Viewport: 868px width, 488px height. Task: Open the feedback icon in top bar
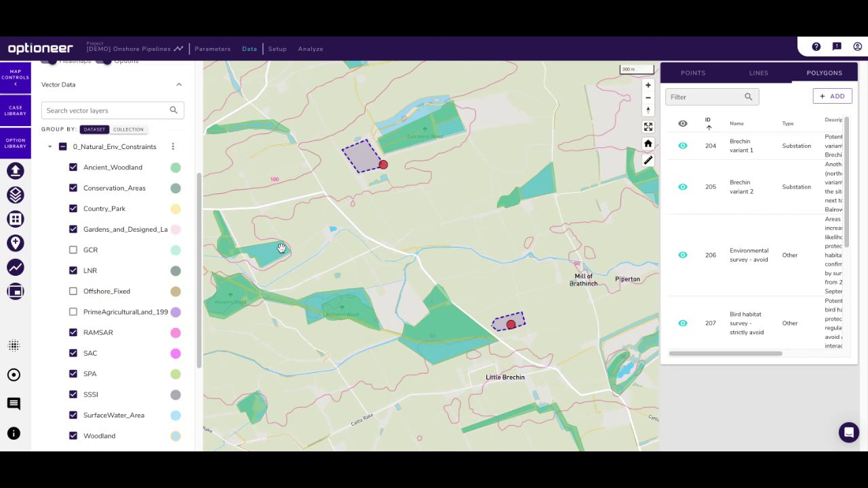(x=837, y=47)
